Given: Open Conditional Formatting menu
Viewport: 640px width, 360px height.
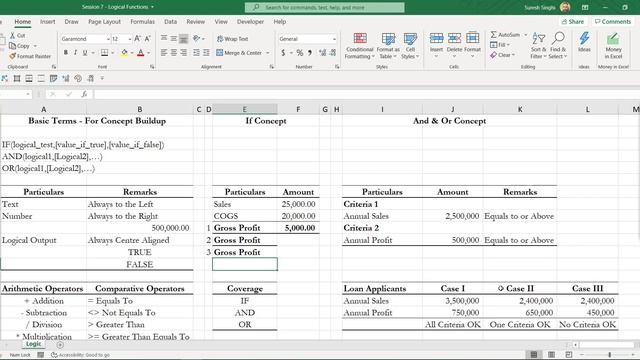Looking at the screenshot, I should (360, 46).
